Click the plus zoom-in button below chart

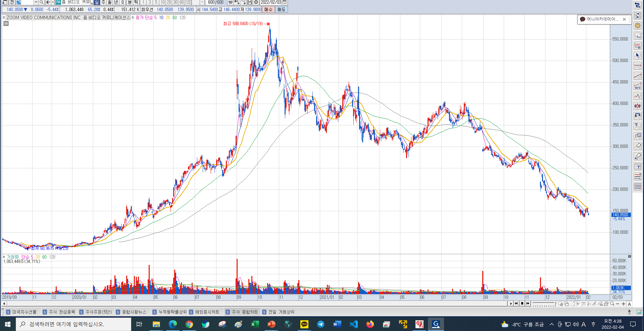click(x=624, y=304)
